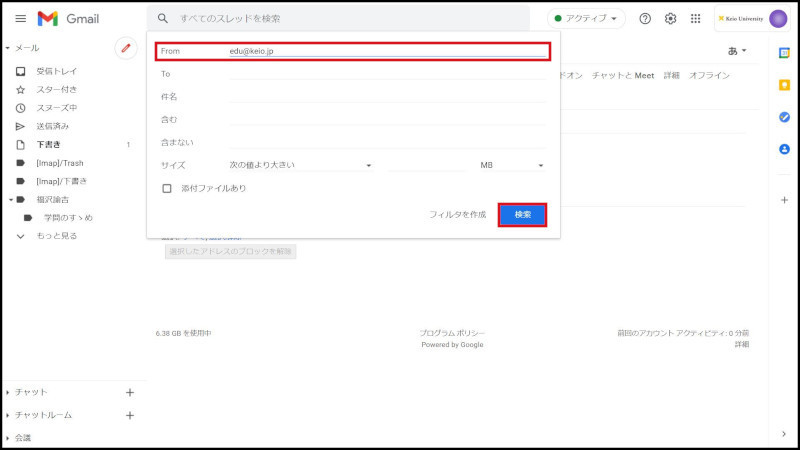
Task: Open the 次の値より大きい size dropdown
Action: point(300,165)
